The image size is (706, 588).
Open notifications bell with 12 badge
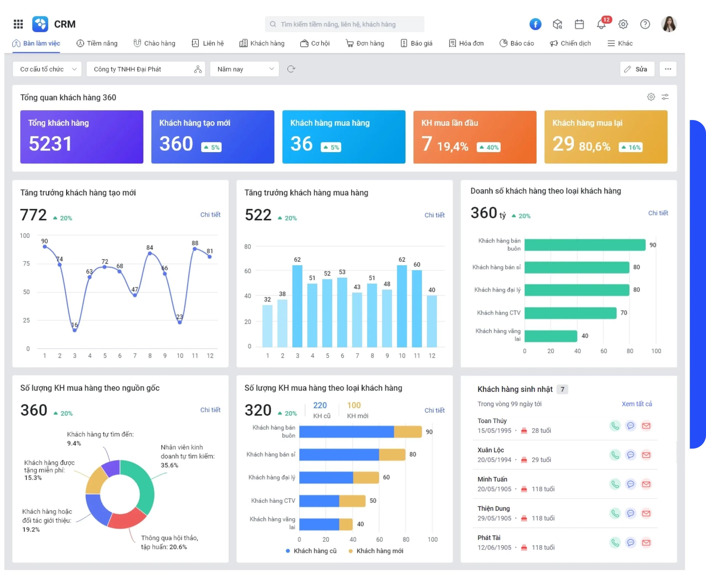coord(602,24)
